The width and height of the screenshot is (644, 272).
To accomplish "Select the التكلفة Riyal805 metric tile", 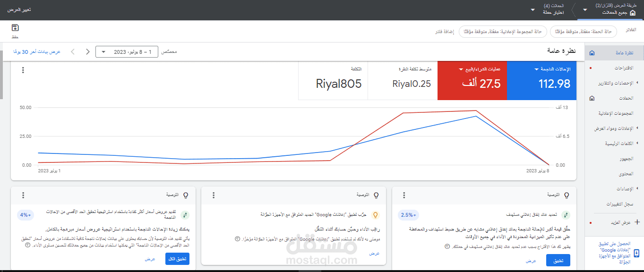I will point(333,80).
